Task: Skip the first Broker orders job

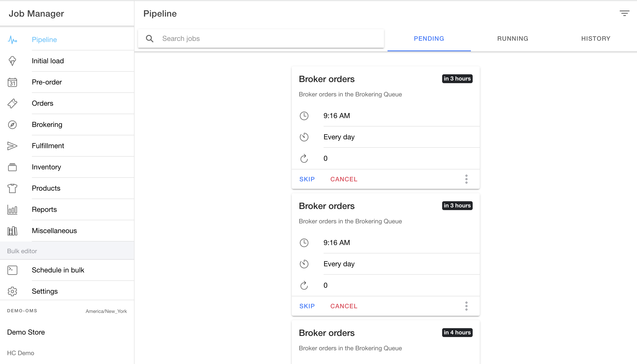Action: [x=307, y=179]
